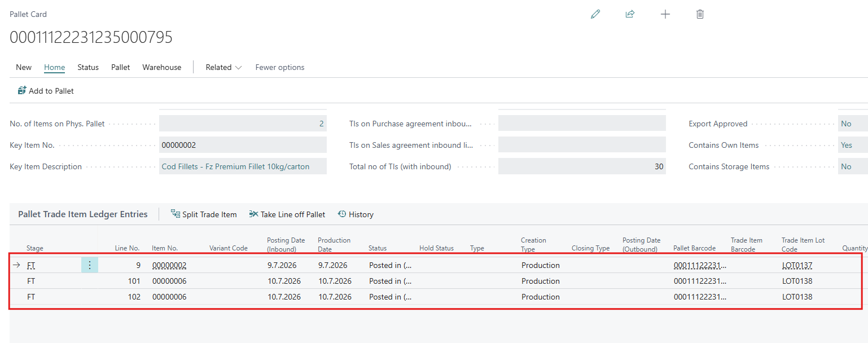Open row options for line 9
Viewport: 868px width, 343px height.
pyautogui.click(x=90, y=265)
